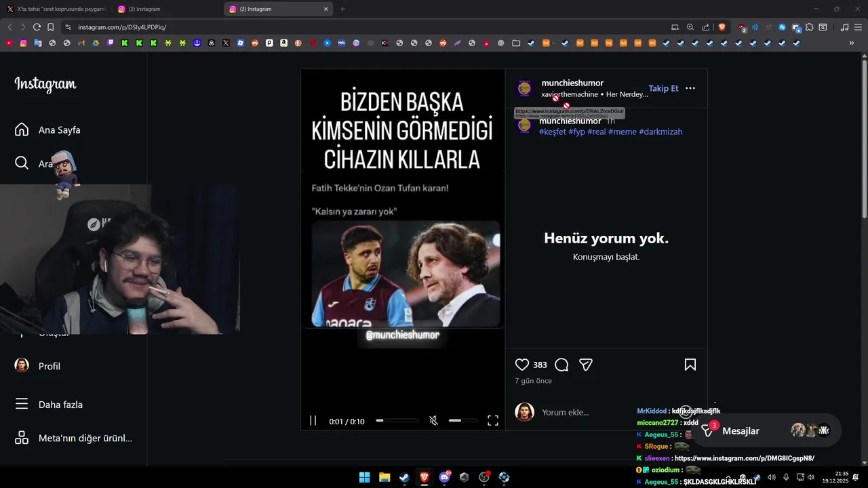
Task: Reload the page with the refresh icon
Action: pyautogui.click(x=37, y=27)
